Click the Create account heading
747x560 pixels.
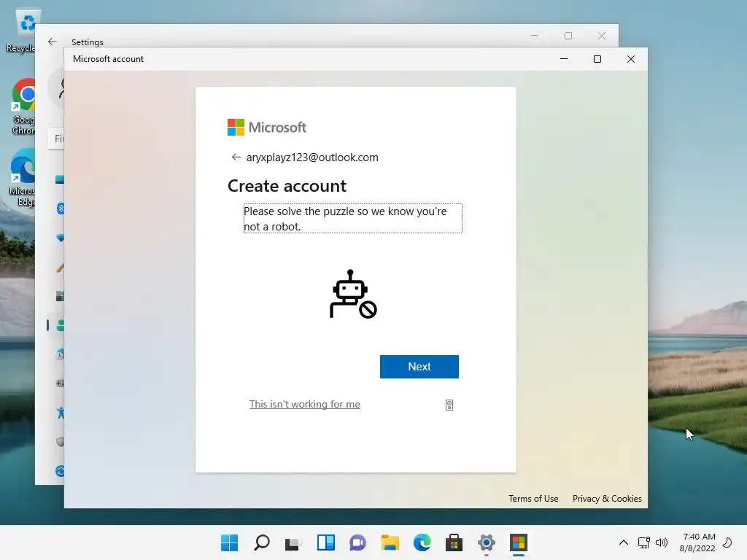(x=287, y=186)
